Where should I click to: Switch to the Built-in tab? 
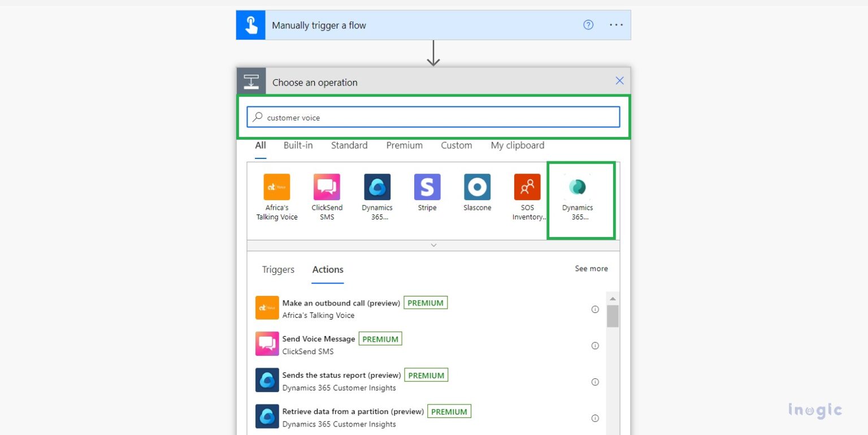click(298, 145)
